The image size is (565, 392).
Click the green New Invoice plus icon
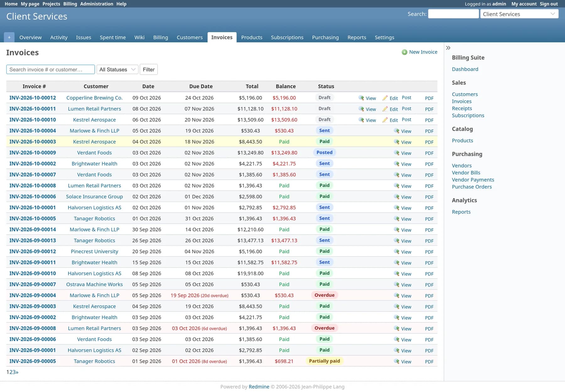[404, 52]
